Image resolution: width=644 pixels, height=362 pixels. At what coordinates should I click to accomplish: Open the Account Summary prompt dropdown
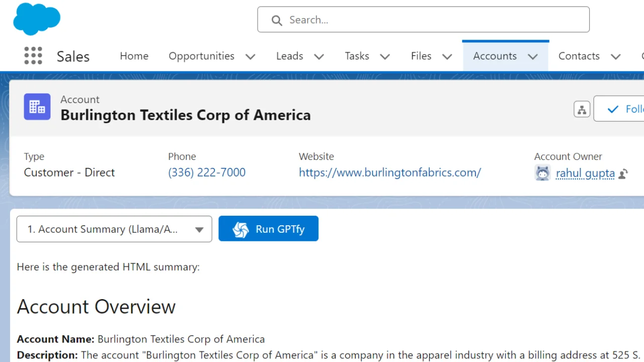pyautogui.click(x=114, y=229)
